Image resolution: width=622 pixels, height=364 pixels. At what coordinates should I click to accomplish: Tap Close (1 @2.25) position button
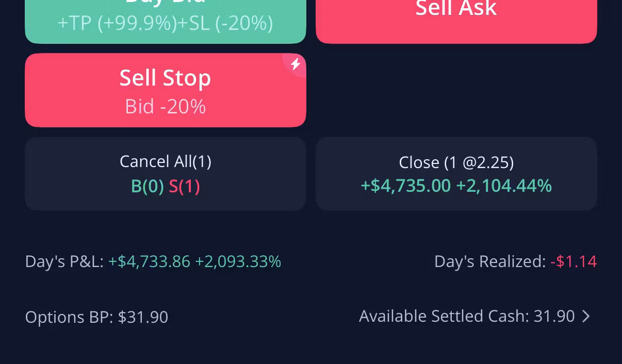[456, 163]
